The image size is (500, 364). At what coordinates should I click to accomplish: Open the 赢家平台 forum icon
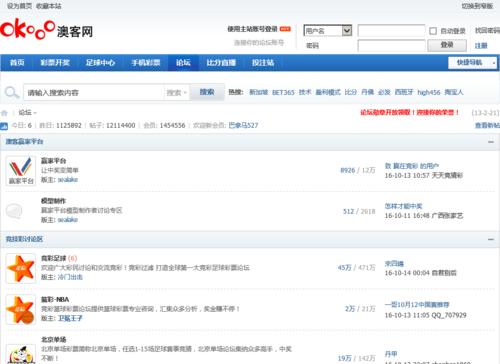point(21,171)
